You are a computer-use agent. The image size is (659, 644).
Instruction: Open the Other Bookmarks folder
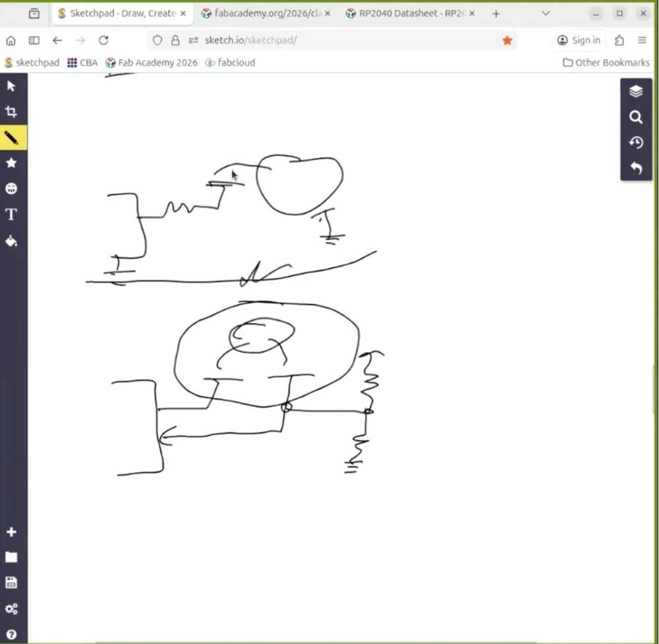point(606,63)
